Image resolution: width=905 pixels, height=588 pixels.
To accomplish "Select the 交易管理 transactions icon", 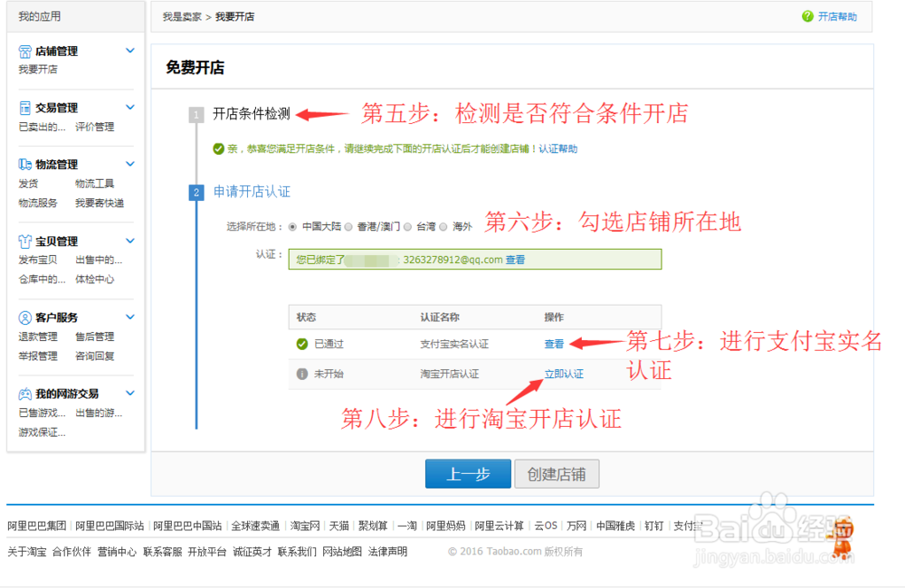I will click(x=27, y=107).
